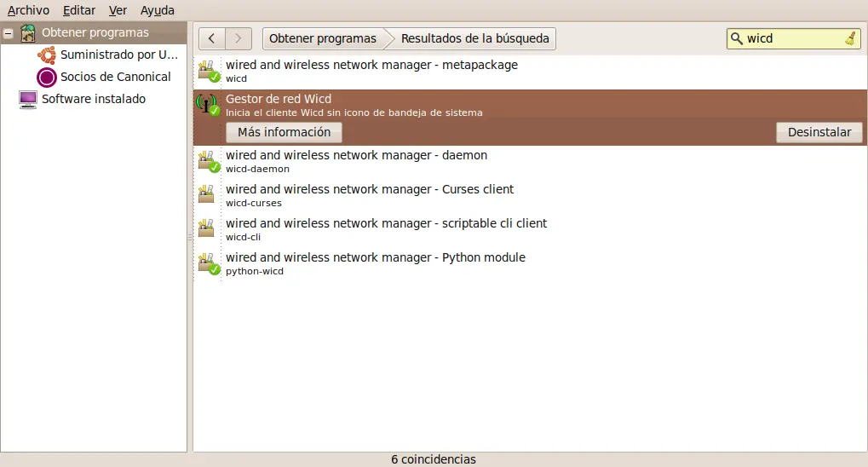Click the Obtener programas sidebar icon
This screenshot has width=868, height=467.
tap(27, 33)
